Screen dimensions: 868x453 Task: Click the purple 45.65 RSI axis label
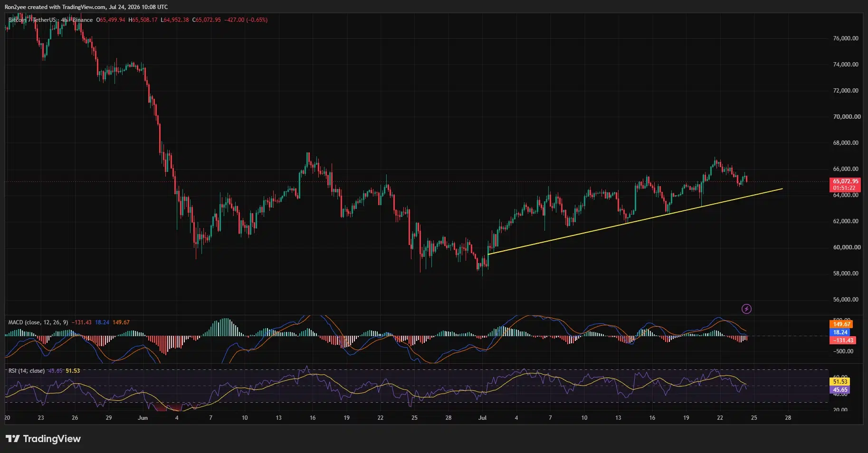pos(840,390)
